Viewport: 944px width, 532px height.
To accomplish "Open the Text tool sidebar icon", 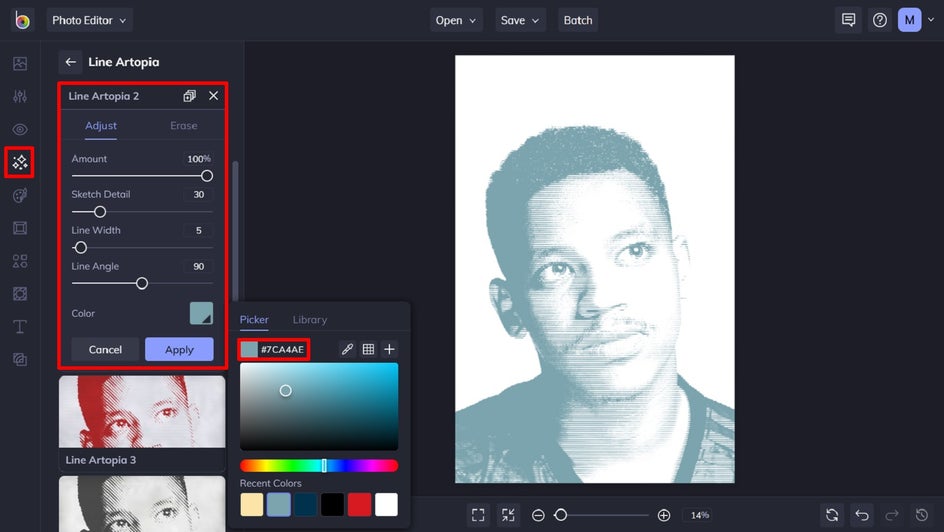I will point(20,327).
